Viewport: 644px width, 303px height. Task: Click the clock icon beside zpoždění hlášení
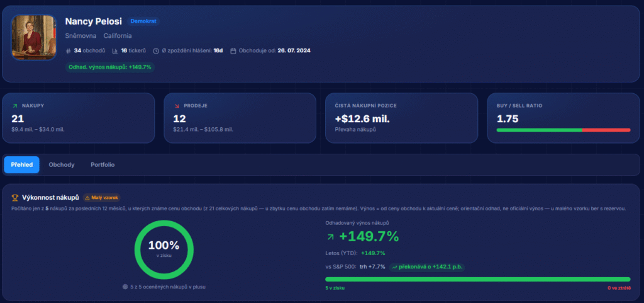tap(156, 51)
